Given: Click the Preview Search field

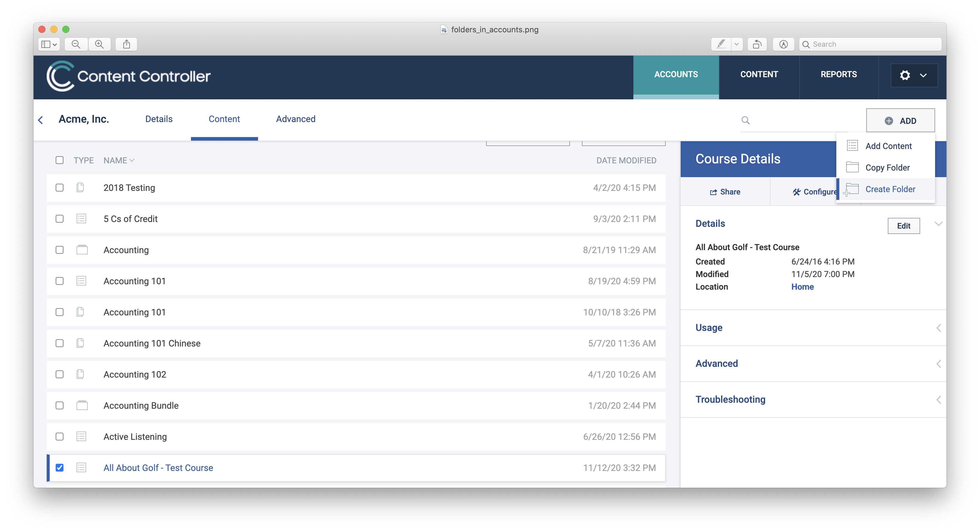Looking at the screenshot, I should pyautogui.click(x=870, y=44).
